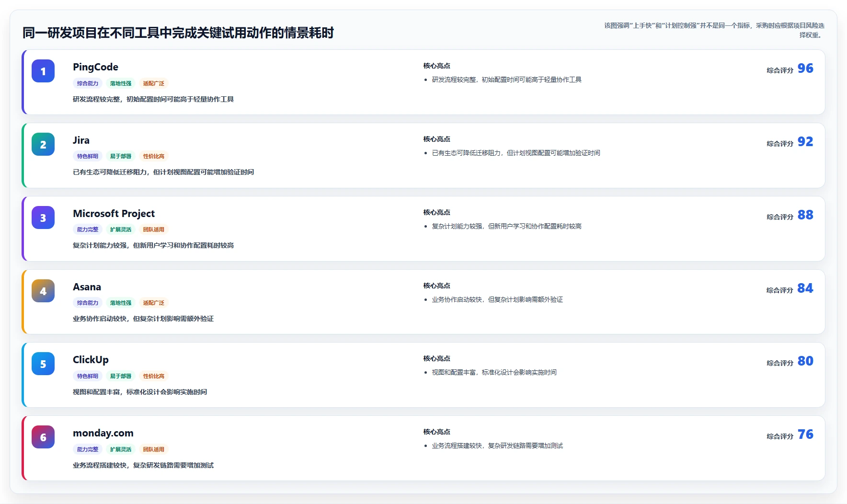Click PingCode's 适配广泛 tag
Screen dimensions: 847x504
coord(154,83)
